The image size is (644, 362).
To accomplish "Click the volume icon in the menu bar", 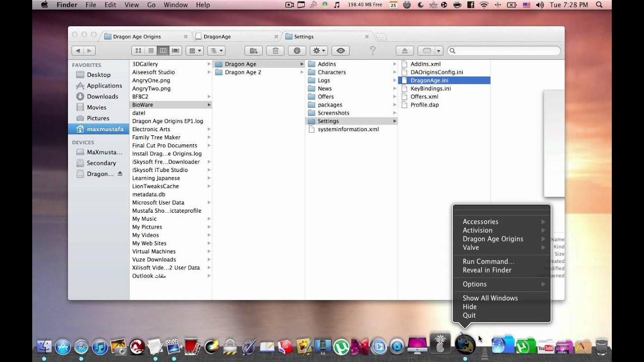I will [540, 5].
